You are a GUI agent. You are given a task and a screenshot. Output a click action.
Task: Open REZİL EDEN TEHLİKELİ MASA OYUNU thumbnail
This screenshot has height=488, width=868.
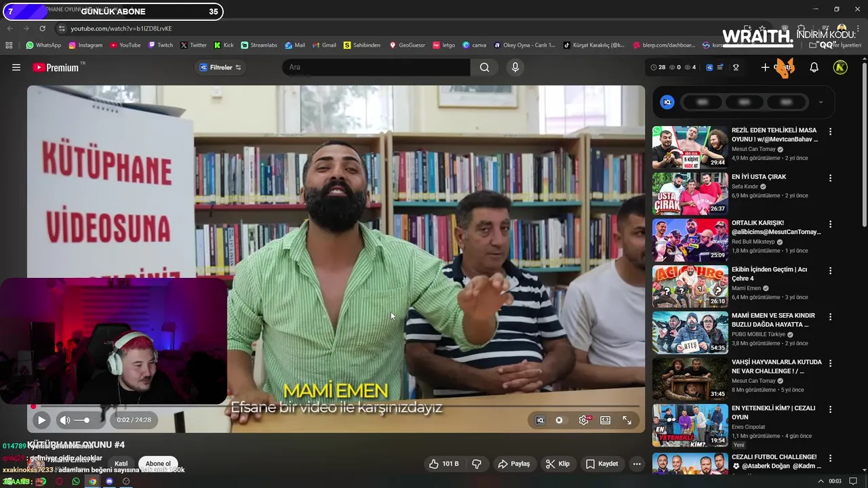click(690, 147)
